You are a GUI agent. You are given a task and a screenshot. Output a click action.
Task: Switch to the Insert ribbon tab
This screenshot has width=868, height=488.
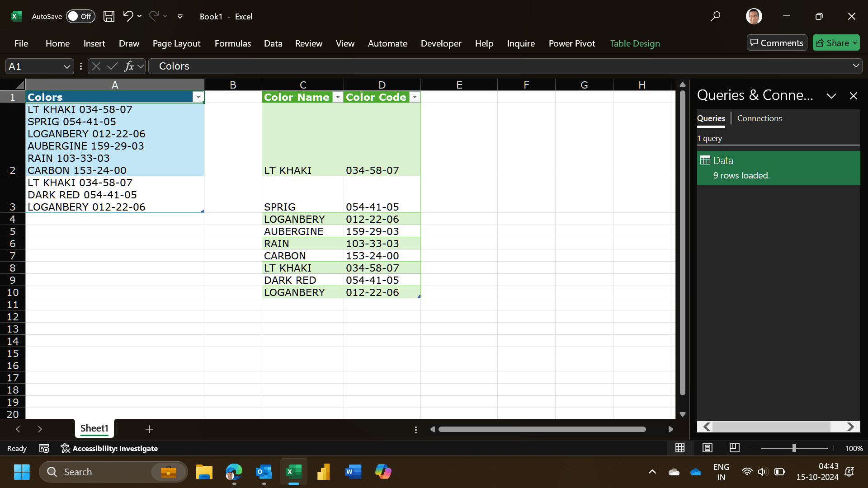click(x=94, y=43)
